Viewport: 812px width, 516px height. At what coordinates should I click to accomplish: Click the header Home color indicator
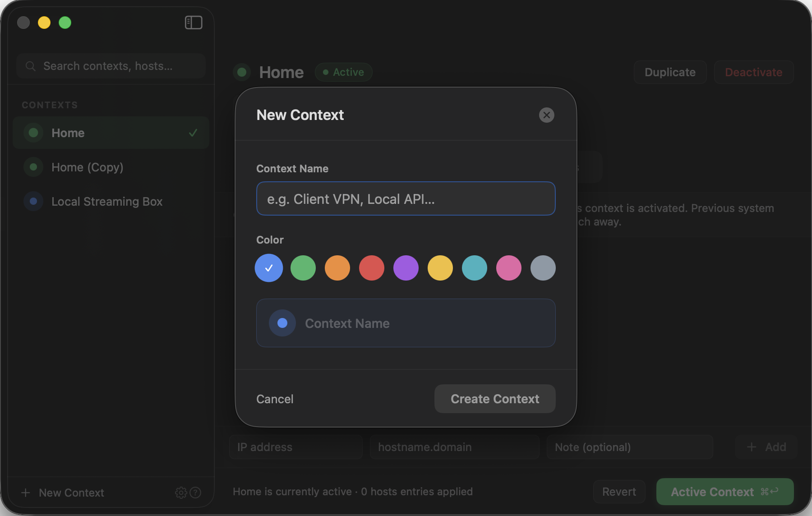click(x=242, y=72)
